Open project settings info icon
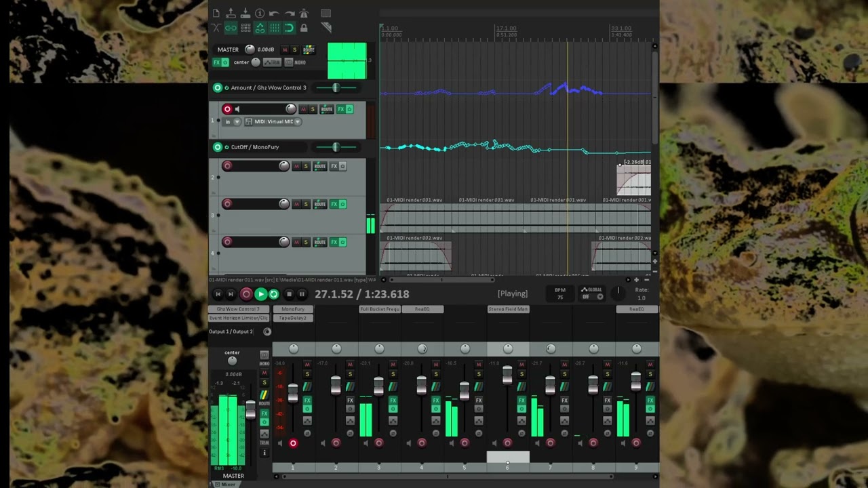Screen dimensions: 868x488 (260, 14)
